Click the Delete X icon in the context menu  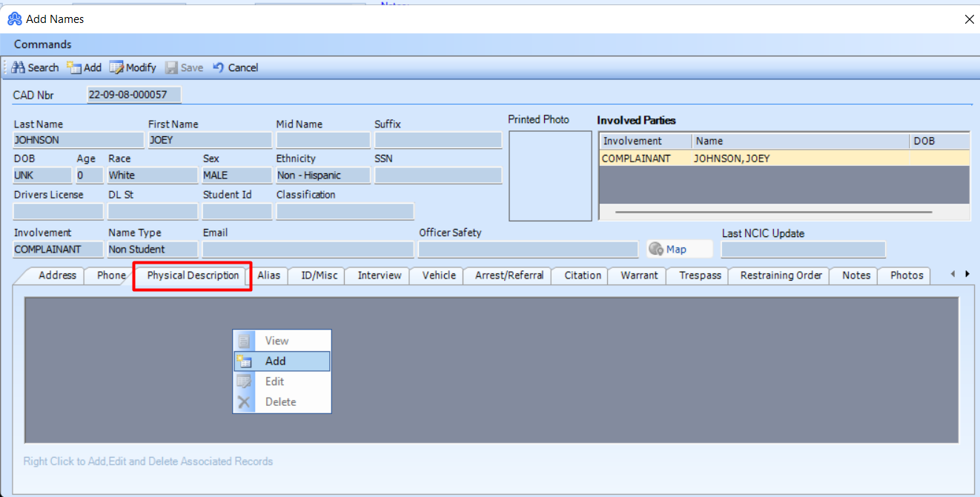(x=245, y=402)
